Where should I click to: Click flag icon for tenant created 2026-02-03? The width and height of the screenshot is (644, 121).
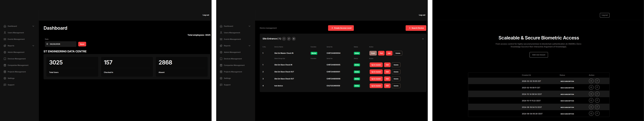(x=597, y=81)
